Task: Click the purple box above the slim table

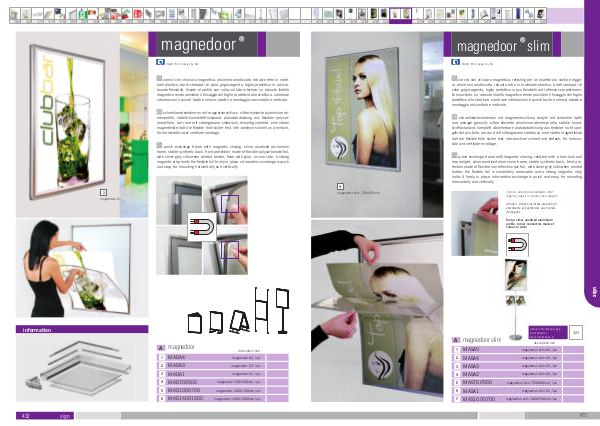Action: coord(548,332)
